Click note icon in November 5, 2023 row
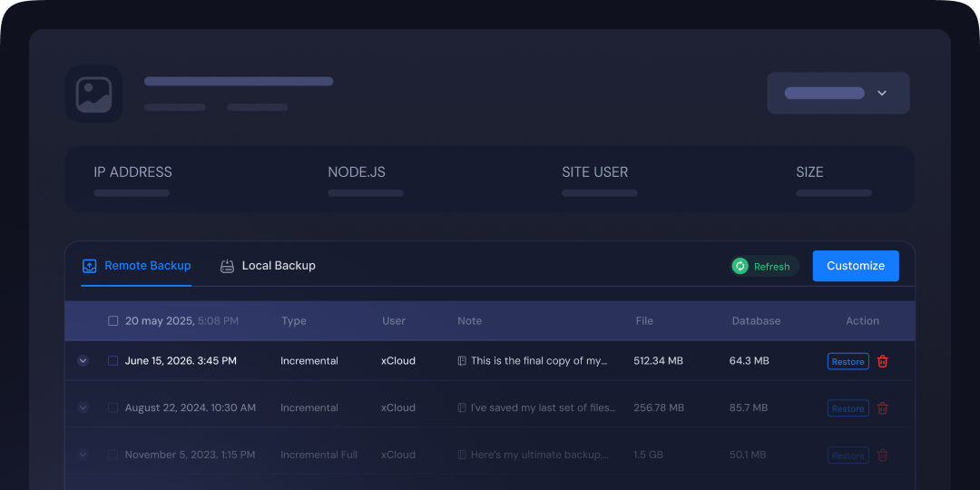The image size is (980, 490). [x=462, y=456]
